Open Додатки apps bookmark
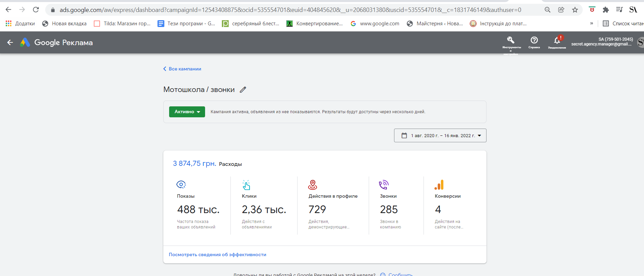This screenshot has height=276, width=644. (x=20, y=24)
